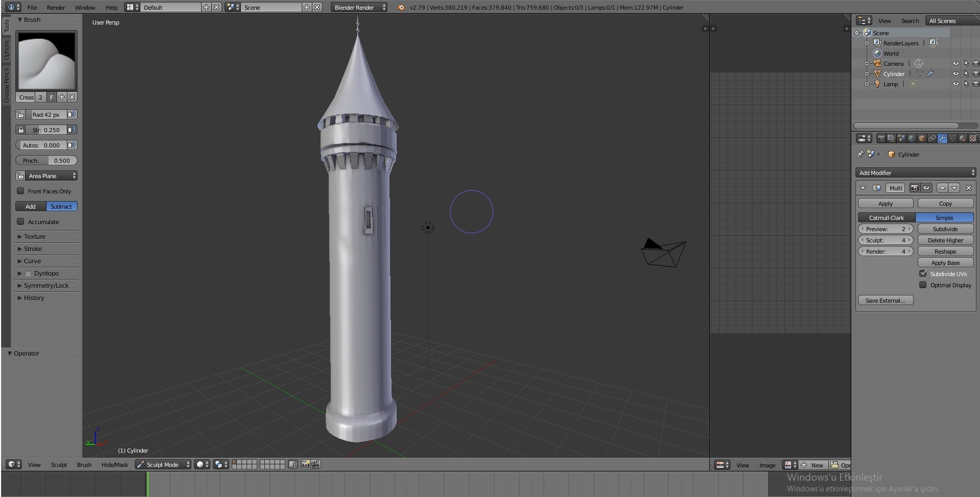Viewport: 980px width, 497px height.
Task: Click the Apply modifier button
Action: [x=886, y=203]
